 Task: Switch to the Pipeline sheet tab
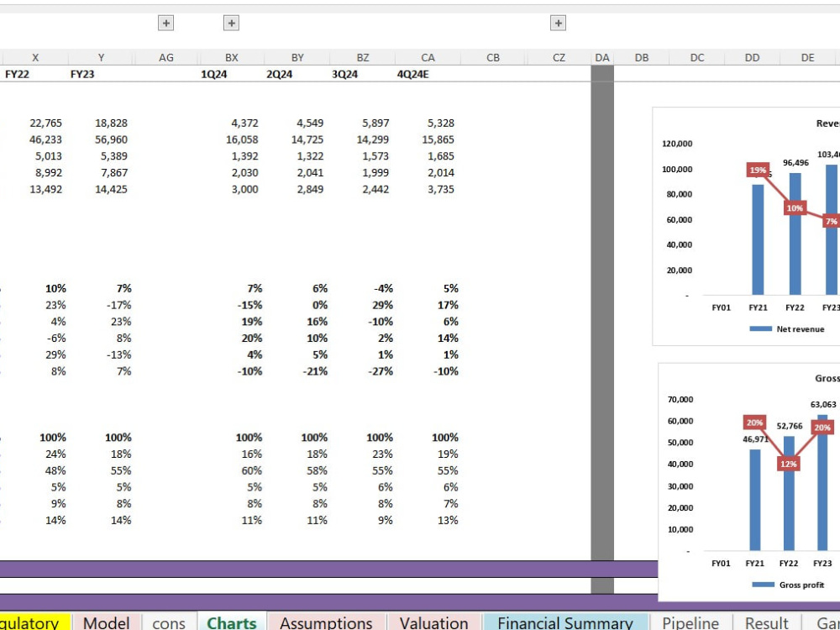(x=690, y=622)
